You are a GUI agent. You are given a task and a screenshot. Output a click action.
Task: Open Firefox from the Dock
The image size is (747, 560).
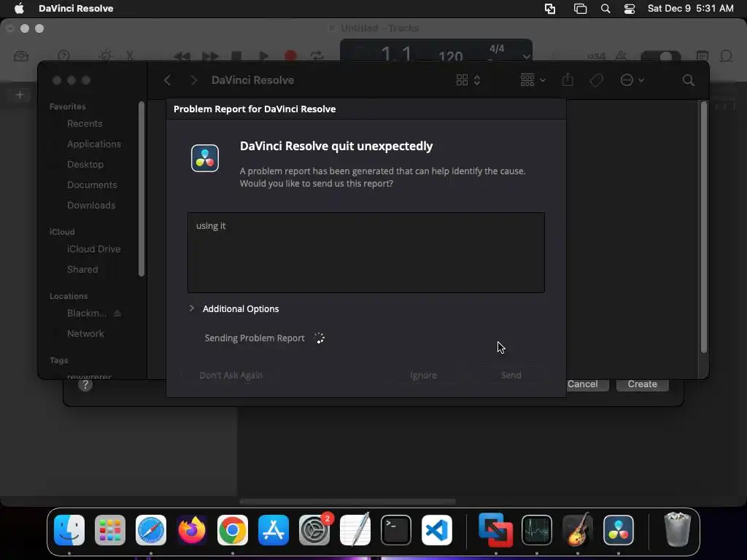[192, 529]
